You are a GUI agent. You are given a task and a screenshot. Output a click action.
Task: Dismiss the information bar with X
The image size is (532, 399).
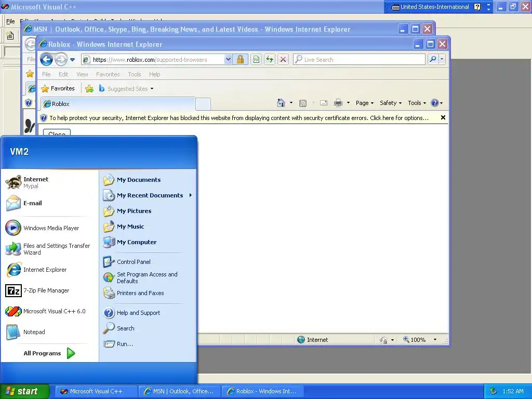(x=443, y=118)
